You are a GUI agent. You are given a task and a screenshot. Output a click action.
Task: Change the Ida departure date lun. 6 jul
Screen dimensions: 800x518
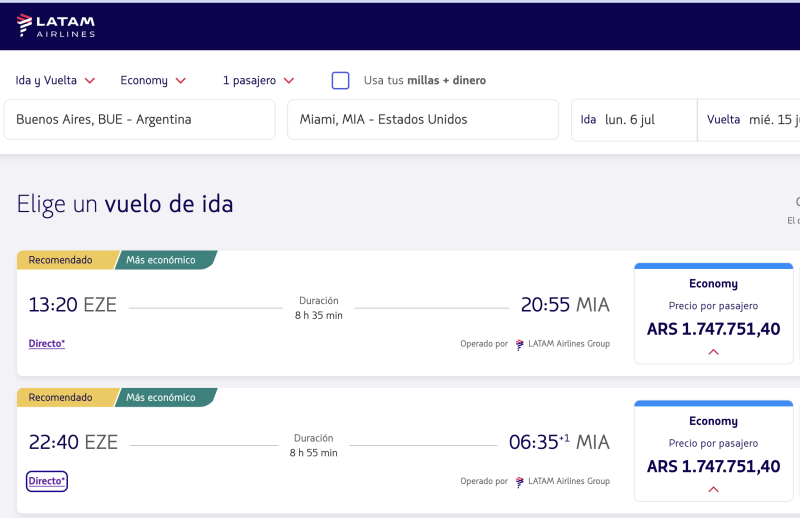[633, 119]
